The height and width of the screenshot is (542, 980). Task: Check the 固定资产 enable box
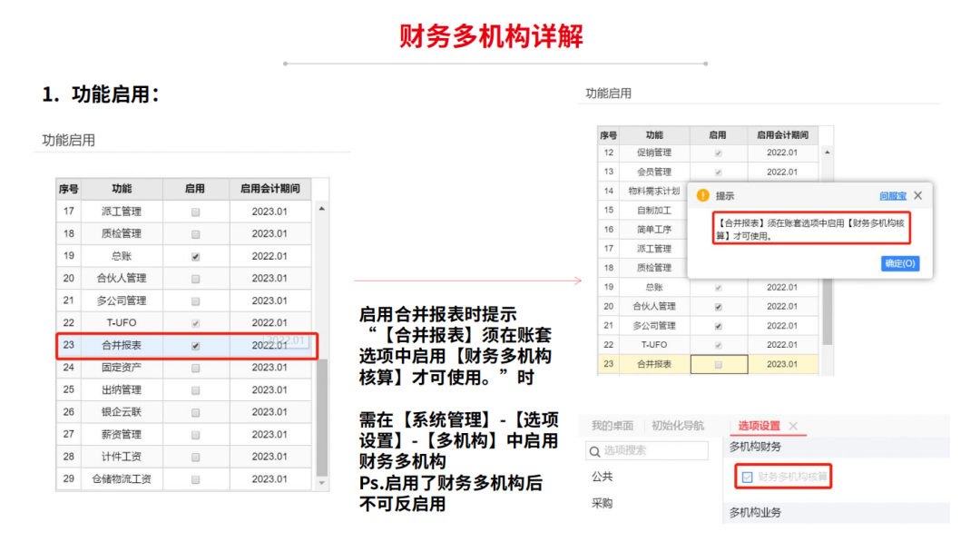195,368
